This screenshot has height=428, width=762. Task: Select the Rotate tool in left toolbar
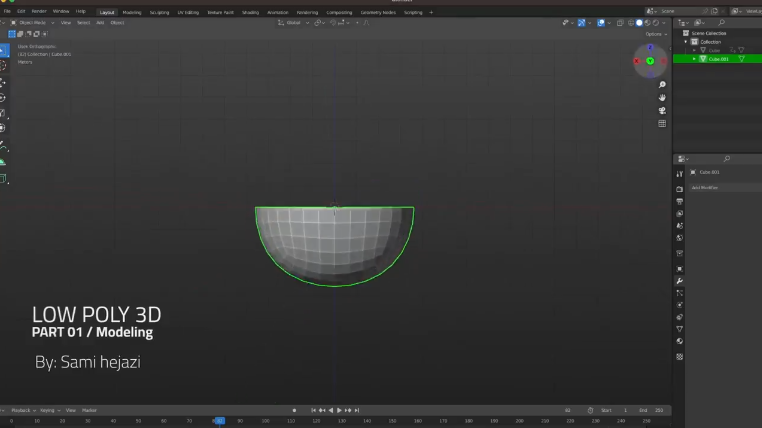(3, 98)
